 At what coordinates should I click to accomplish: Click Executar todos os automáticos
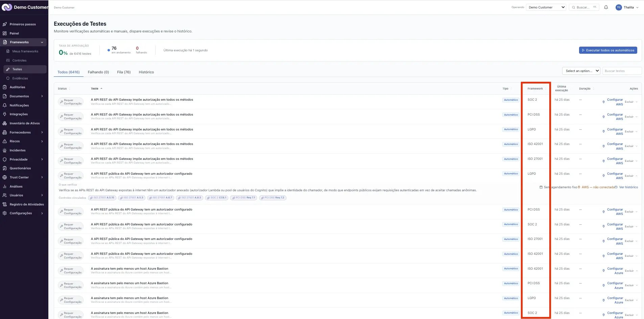tap(608, 50)
